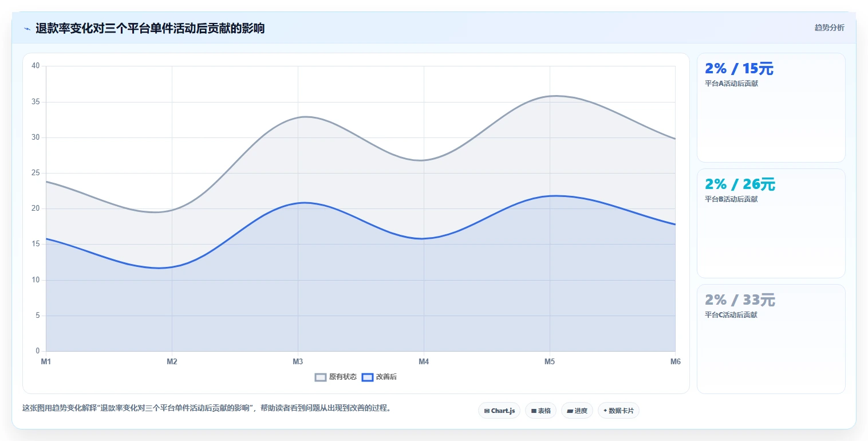Click the M4 x-axis label
The width and height of the screenshot is (868, 441).
(x=424, y=361)
